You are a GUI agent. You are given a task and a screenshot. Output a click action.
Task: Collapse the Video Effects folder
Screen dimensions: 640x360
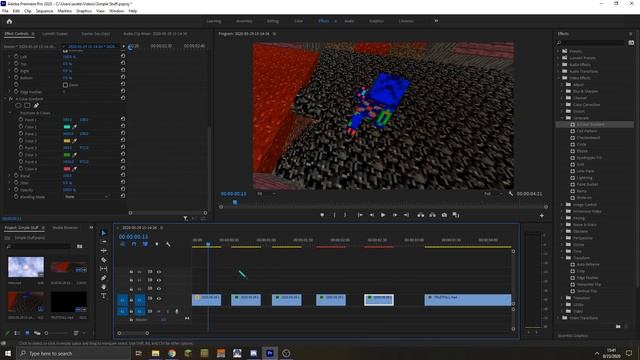point(559,78)
